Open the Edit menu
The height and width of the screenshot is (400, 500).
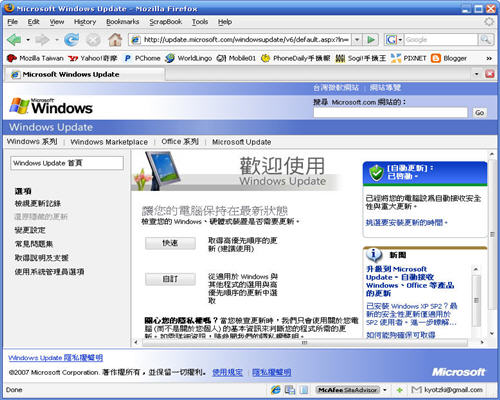33,22
